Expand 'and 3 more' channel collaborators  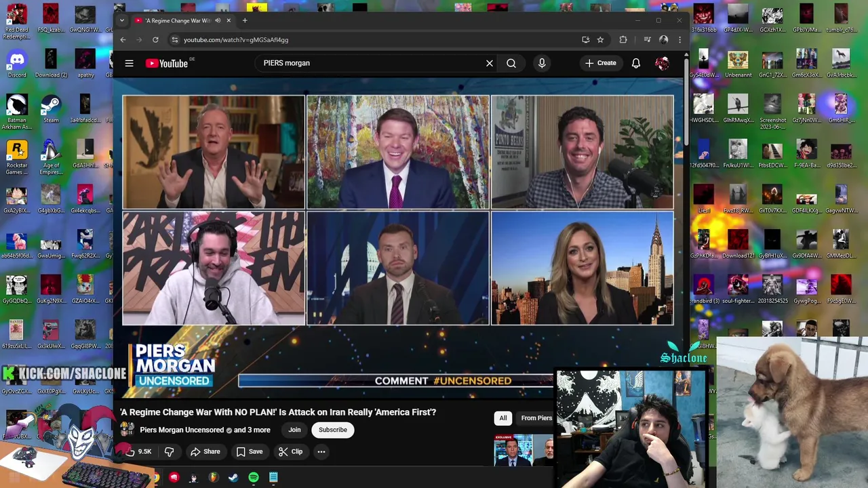[252, 430]
